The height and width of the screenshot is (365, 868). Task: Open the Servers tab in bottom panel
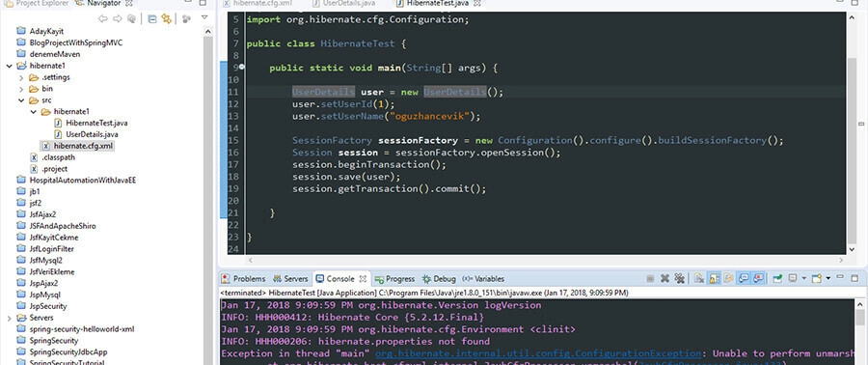point(290,279)
